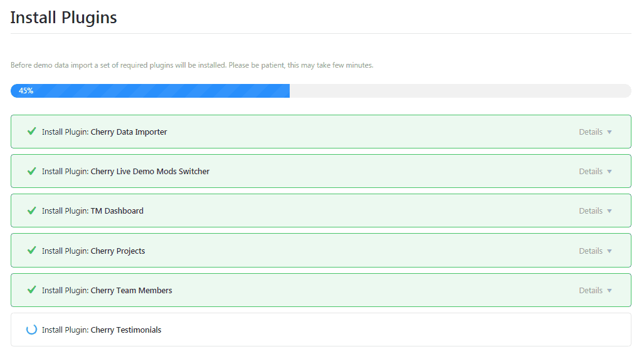Click the Cherry Team Members checkmark icon

click(x=31, y=290)
